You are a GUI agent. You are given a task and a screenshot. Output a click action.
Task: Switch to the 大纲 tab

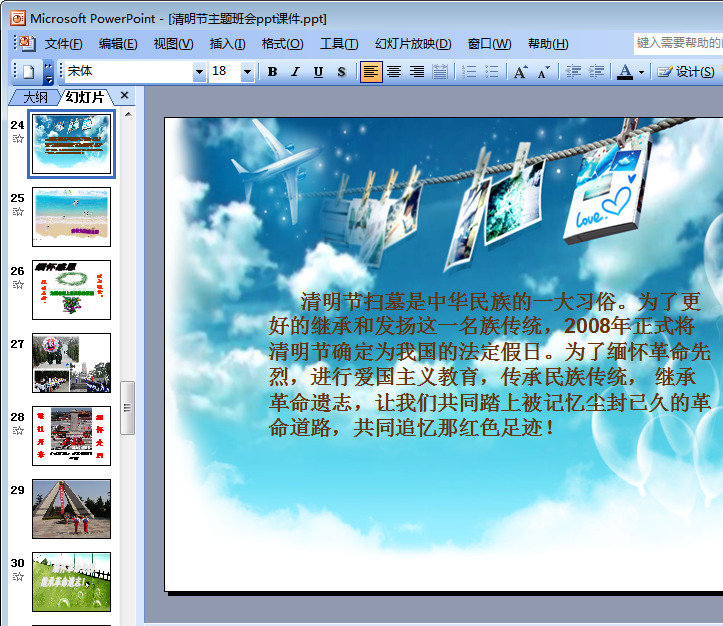click(x=34, y=96)
